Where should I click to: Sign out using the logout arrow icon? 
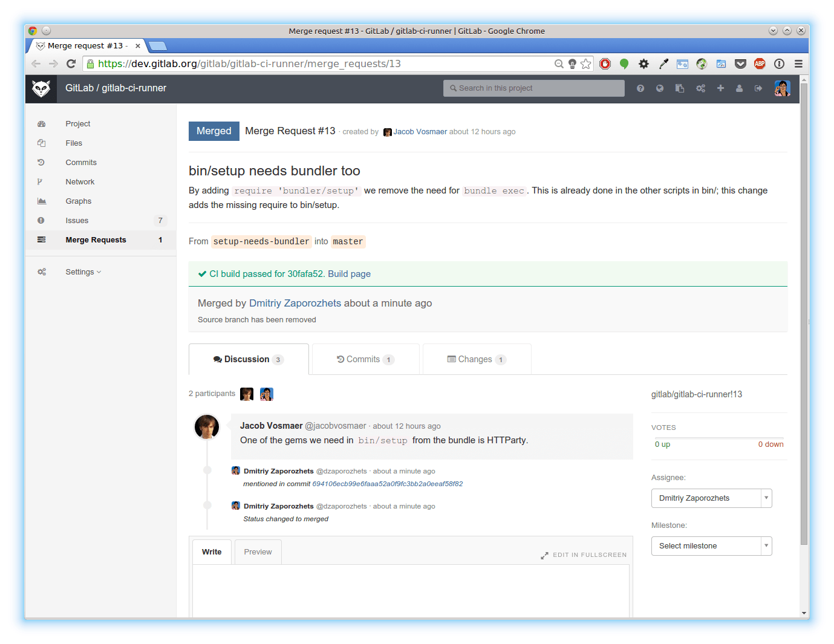click(x=758, y=88)
